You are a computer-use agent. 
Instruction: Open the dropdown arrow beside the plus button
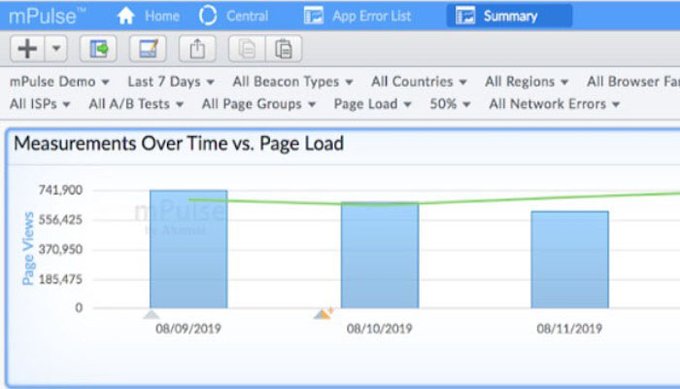(x=56, y=48)
